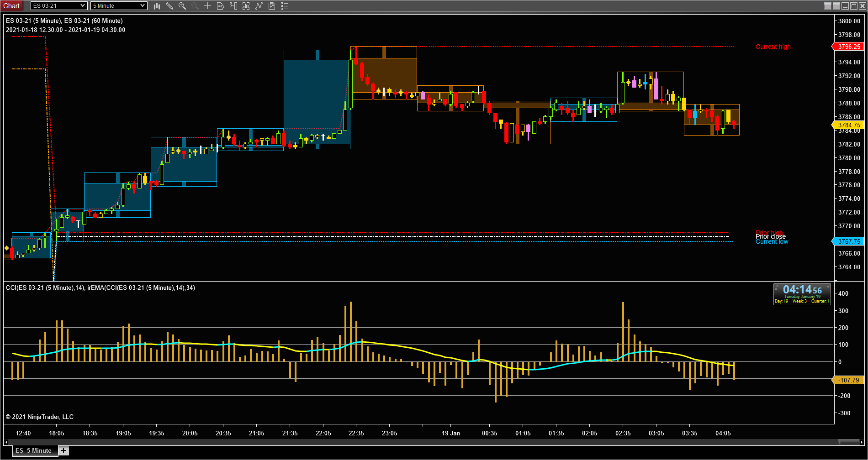Open the indicators icon
Viewport: 868px width, 460px height.
point(259,6)
